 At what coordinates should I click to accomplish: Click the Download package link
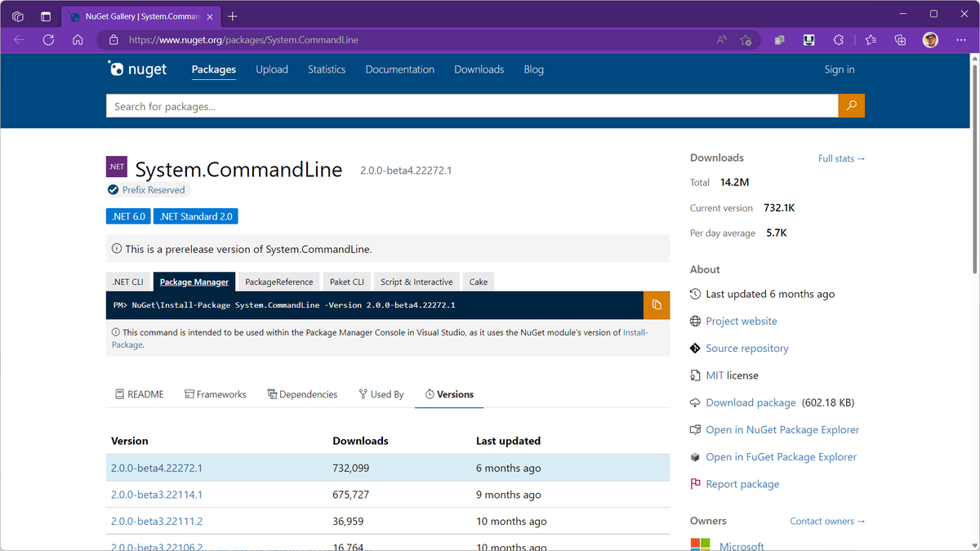tap(751, 402)
